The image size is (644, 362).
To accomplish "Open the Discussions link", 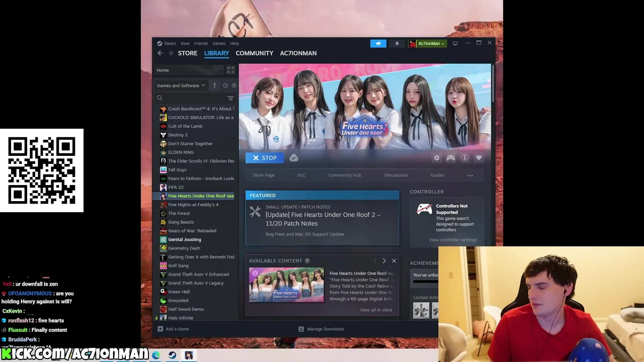I will coord(396,175).
